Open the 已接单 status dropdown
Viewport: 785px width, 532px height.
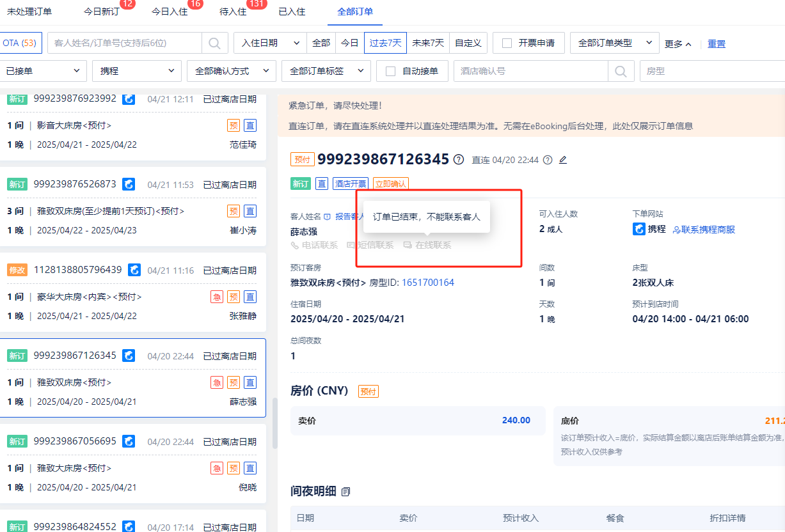(43, 71)
